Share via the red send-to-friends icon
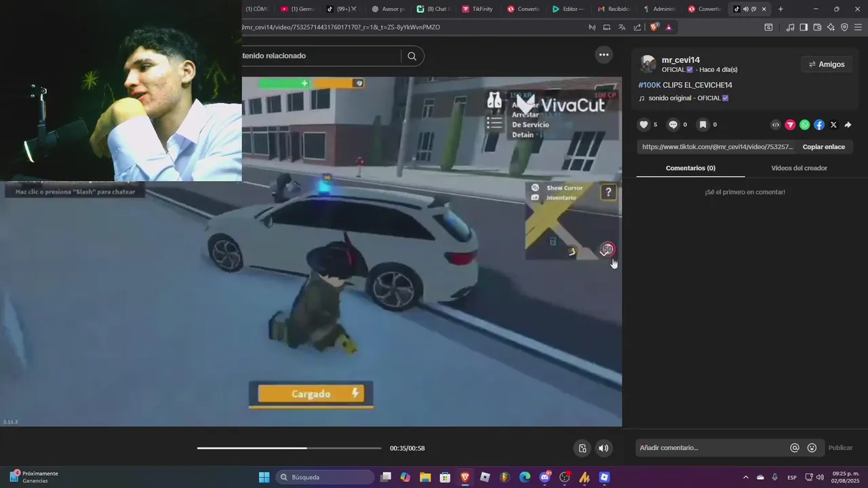Image resolution: width=868 pixels, height=488 pixels. (790, 125)
